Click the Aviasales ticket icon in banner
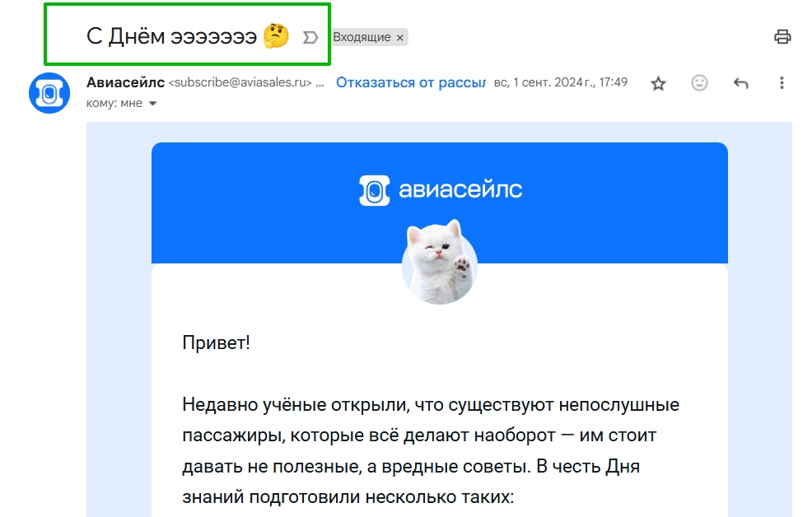812x517 pixels. coord(375,190)
